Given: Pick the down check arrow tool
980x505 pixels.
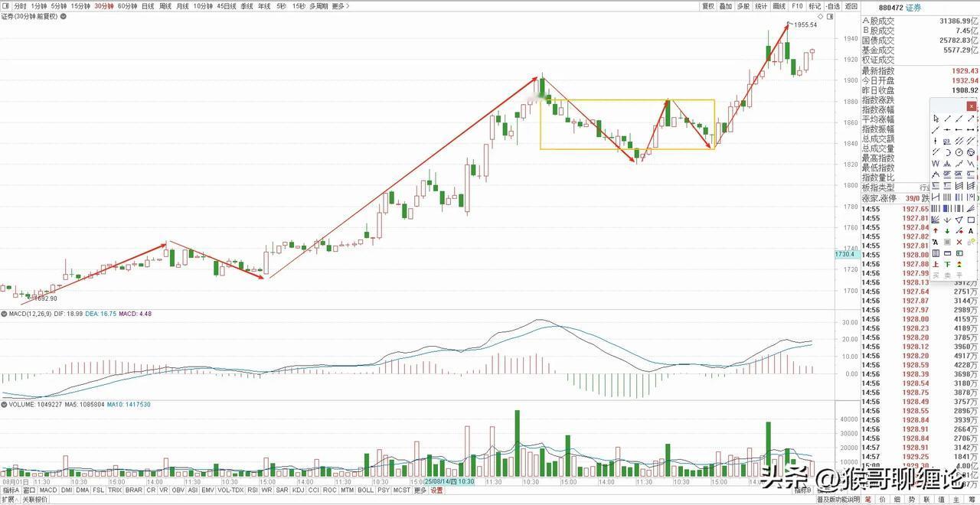Looking at the screenshot, I should coord(947,220).
